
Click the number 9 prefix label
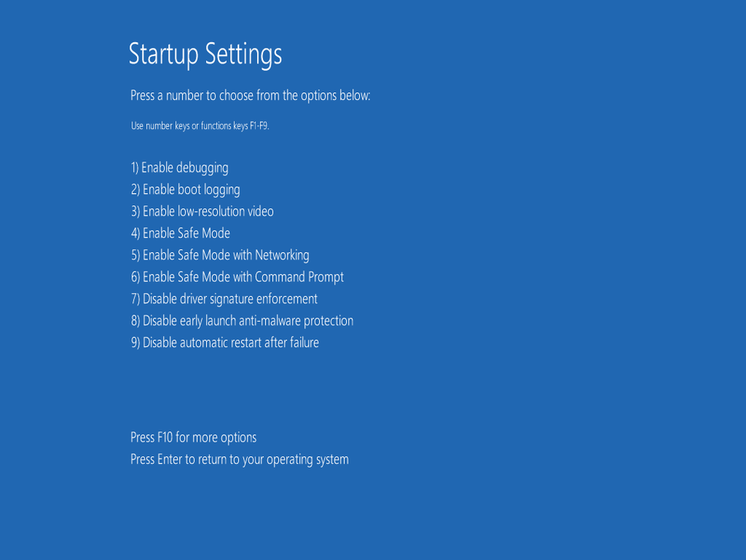coord(134,342)
